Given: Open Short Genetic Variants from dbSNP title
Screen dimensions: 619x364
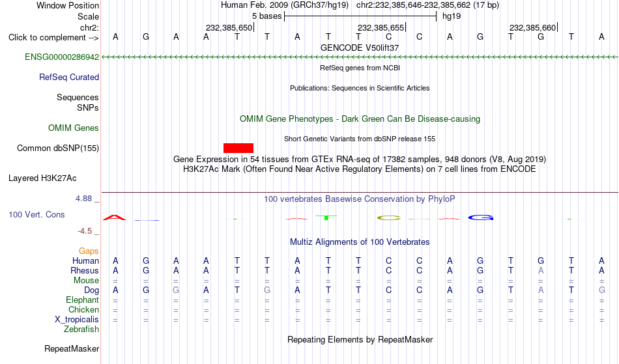Looking at the screenshot, I should (x=360, y=139).
